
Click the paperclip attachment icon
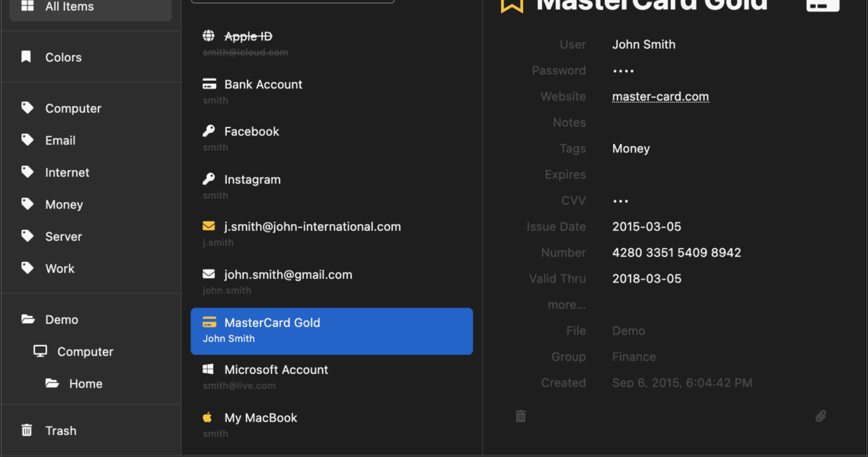tap(821, 416)
